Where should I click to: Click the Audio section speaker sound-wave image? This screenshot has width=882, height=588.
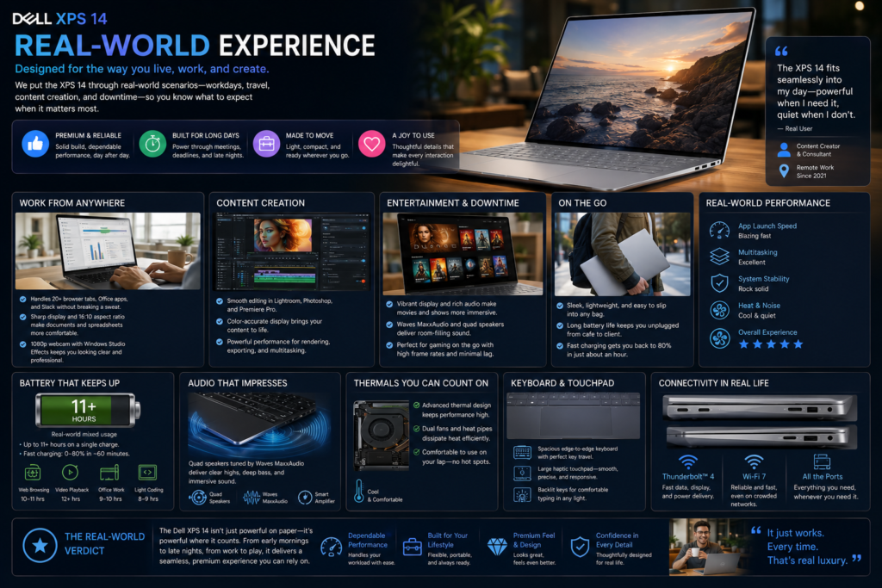[x=260, y=424]
